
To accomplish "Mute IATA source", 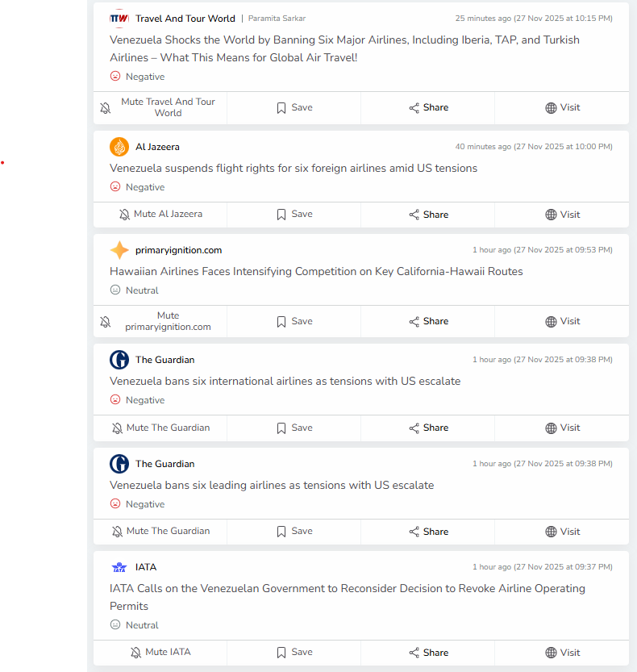I will click(160, 653).
